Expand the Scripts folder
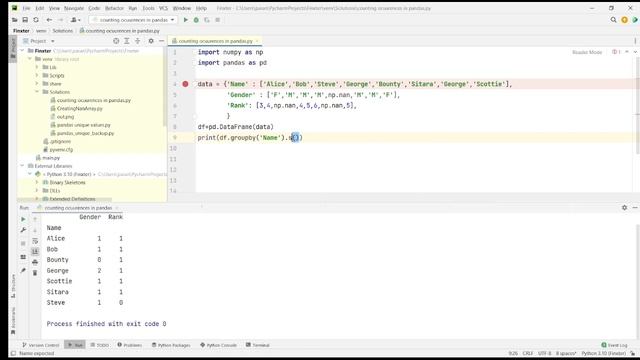The height and width of the screenshot is (360, 640). click(x=37, y=76)
